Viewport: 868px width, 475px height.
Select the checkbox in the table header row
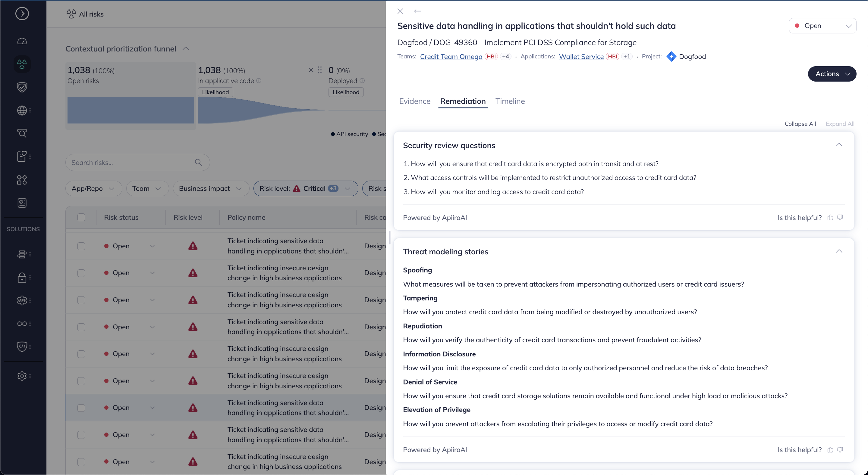coord(81,217)
